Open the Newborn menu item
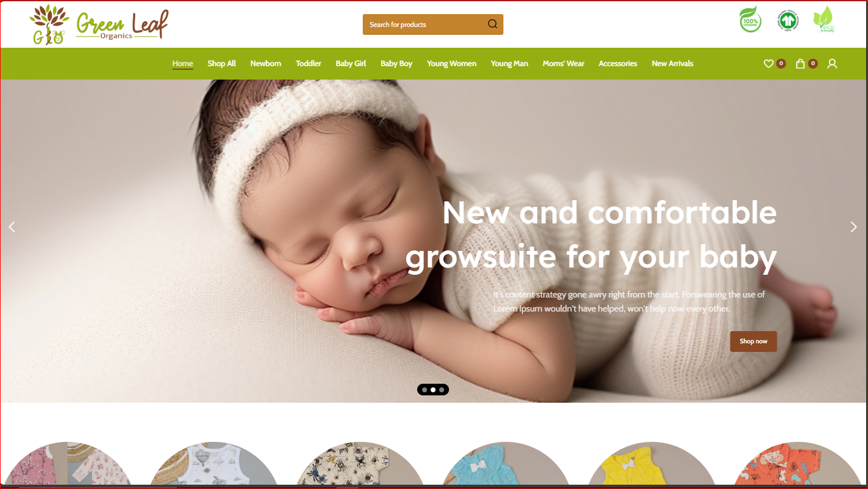The height and width of the screenshot is (489, 868). [265, 64]
